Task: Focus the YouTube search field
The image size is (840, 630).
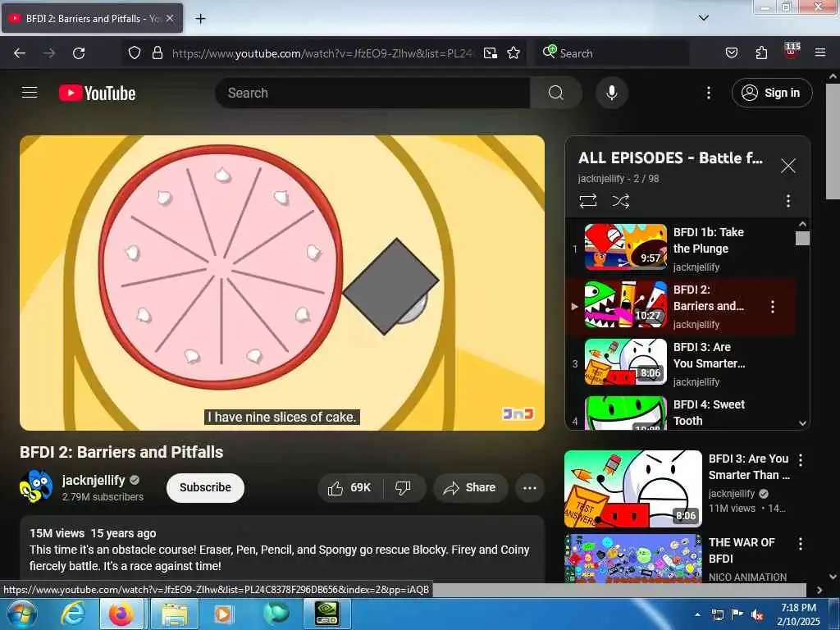Action: tap(373, 93)
